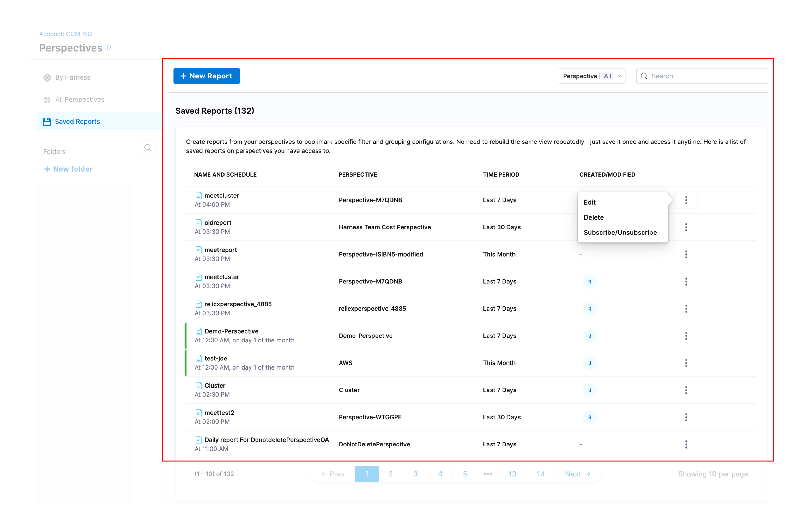The image size is (798, 532).
Task: Click the J avatar on Cluster row
Action: point(590,390)
